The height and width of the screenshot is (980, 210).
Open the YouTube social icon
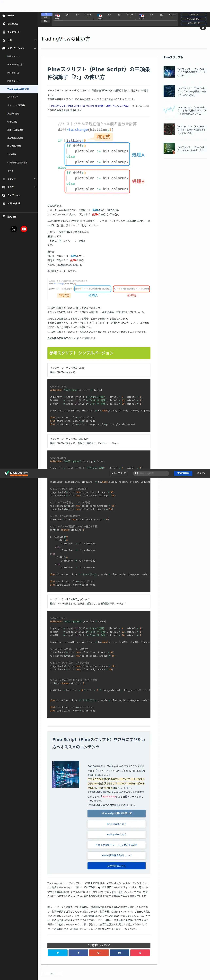click(x=24, y=229)
